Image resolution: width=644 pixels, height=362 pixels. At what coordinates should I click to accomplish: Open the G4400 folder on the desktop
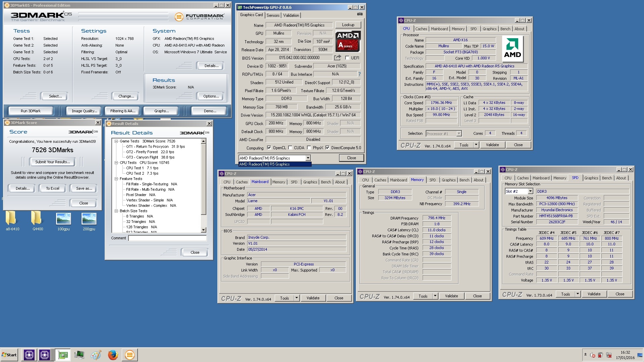pyautogui.click(x=38, y=221)
